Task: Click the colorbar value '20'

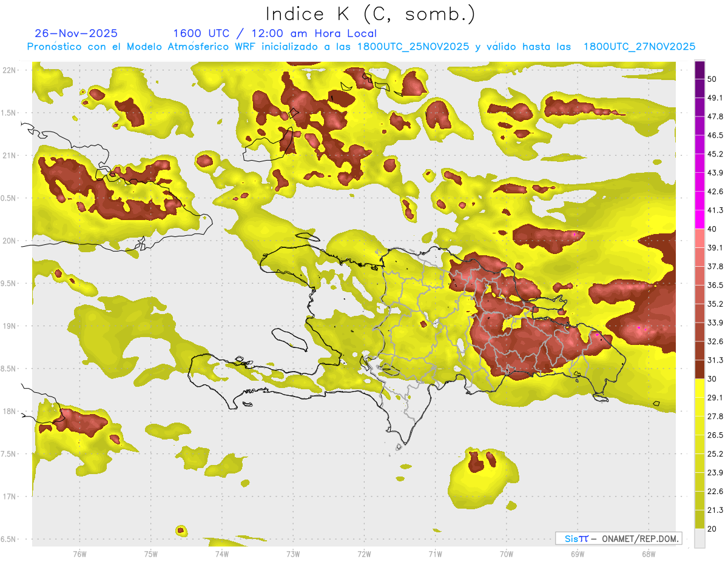Action: point(712,529)
